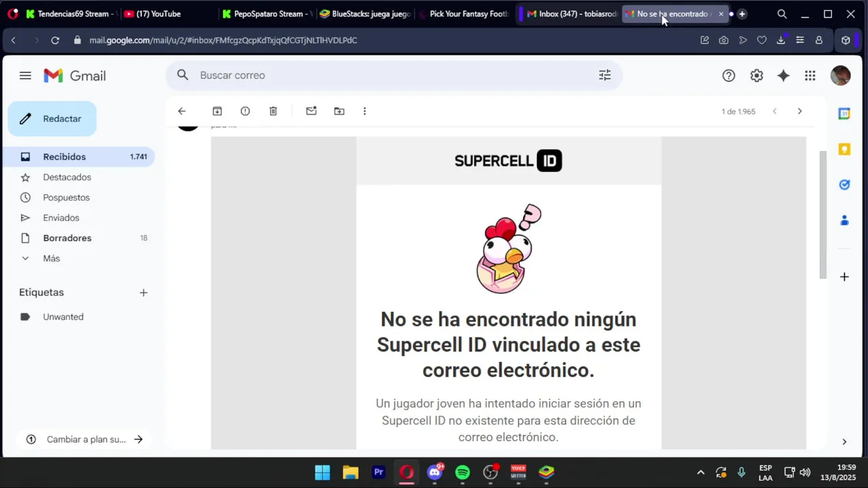Open Google Contacts side panel
The image size is (868, 488).
[844, 220]
